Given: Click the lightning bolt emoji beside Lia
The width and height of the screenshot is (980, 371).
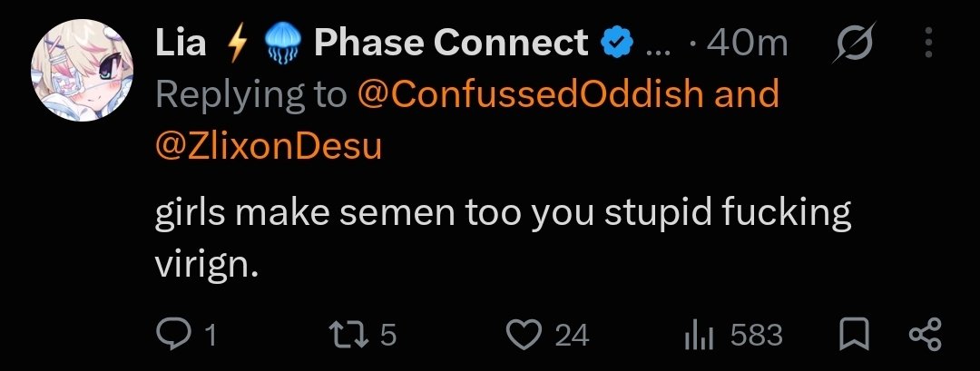Looking at the screenshot, I should (236, 44).
